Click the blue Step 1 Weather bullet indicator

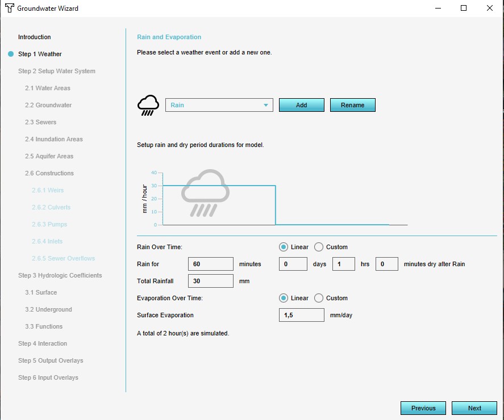coord(10,54)
